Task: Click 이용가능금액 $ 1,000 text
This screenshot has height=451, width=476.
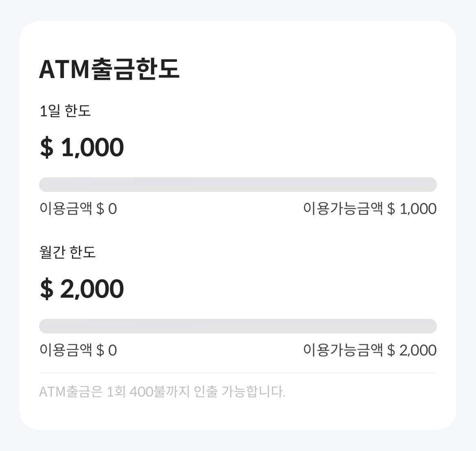Action: (x=369, y=208)
